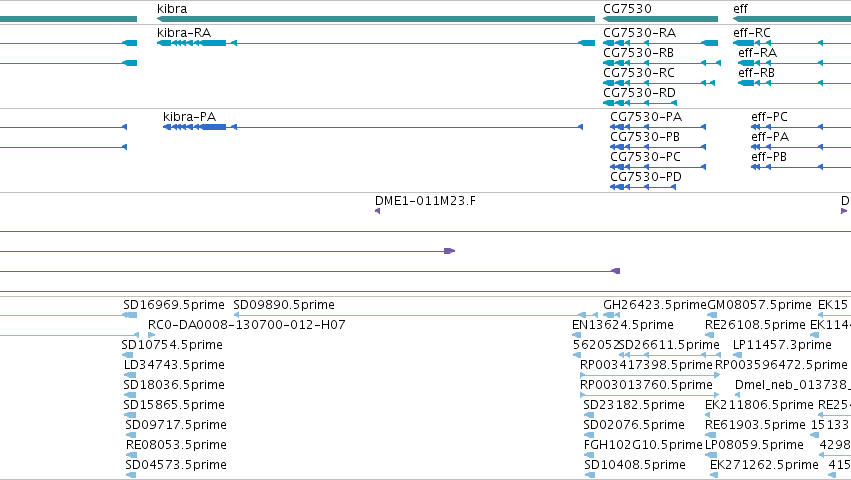The image size is (851, 480).
Task: Click the SD10754.5prime EST label
Action: click(x=172, y=345)
